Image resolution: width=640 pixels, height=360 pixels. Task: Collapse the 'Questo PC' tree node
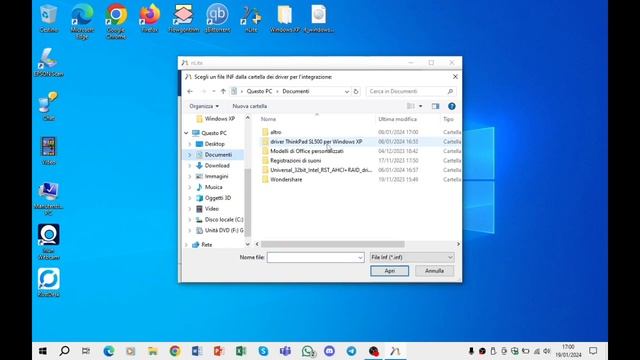coord(186,133)
